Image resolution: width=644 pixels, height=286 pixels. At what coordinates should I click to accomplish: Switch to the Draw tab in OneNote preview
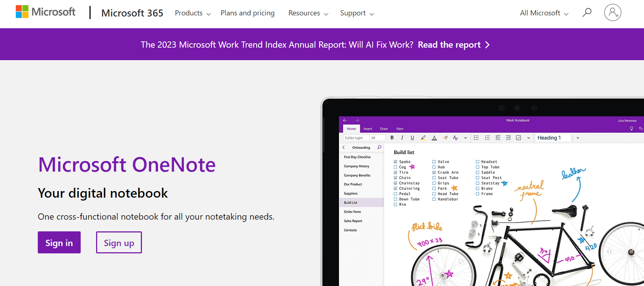point(384,129)
